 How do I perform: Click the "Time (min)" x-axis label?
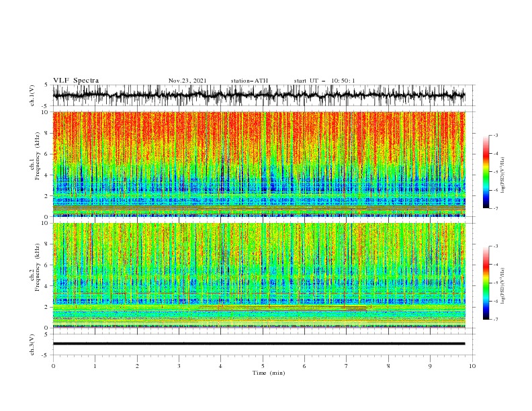(269, 373)
